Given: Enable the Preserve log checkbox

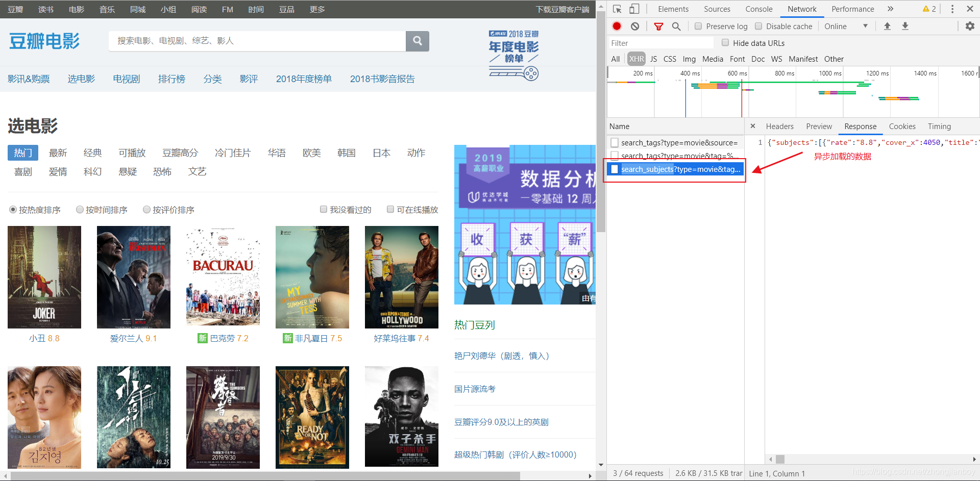Looking at the screenshot, I should [698, 26].
